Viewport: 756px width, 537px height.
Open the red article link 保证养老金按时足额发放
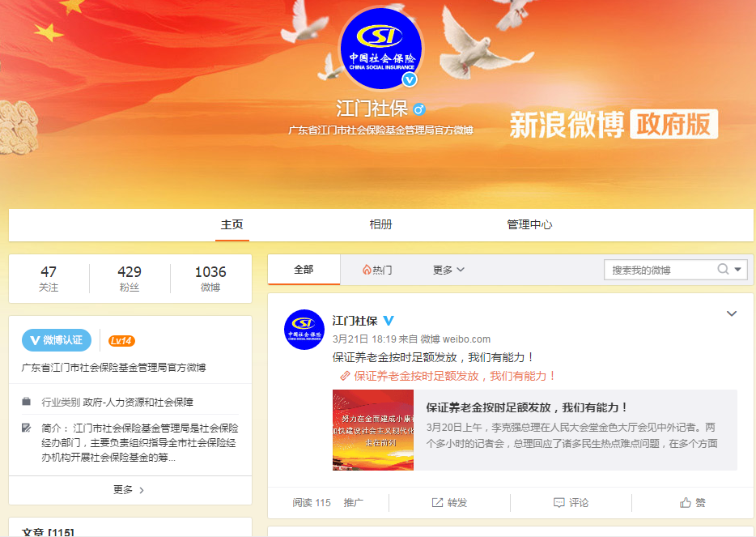pos(448,376)
